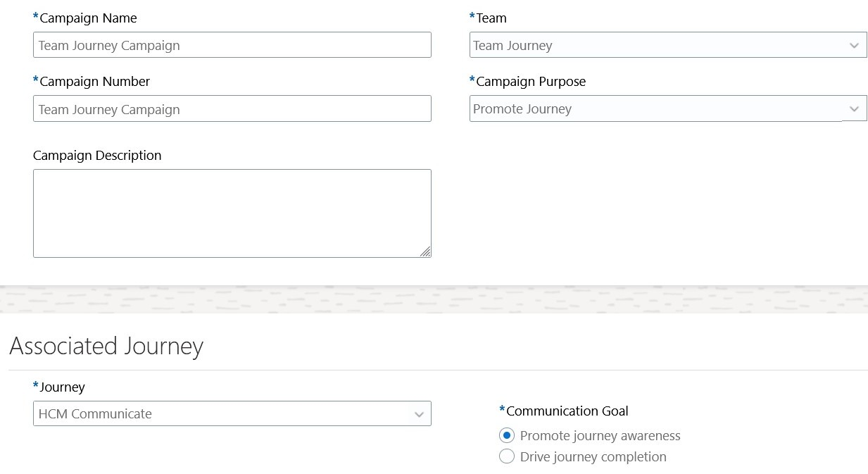Click the Campaign Description label
The height and width of the screenshot is (474, 868).
coord(97,156)
